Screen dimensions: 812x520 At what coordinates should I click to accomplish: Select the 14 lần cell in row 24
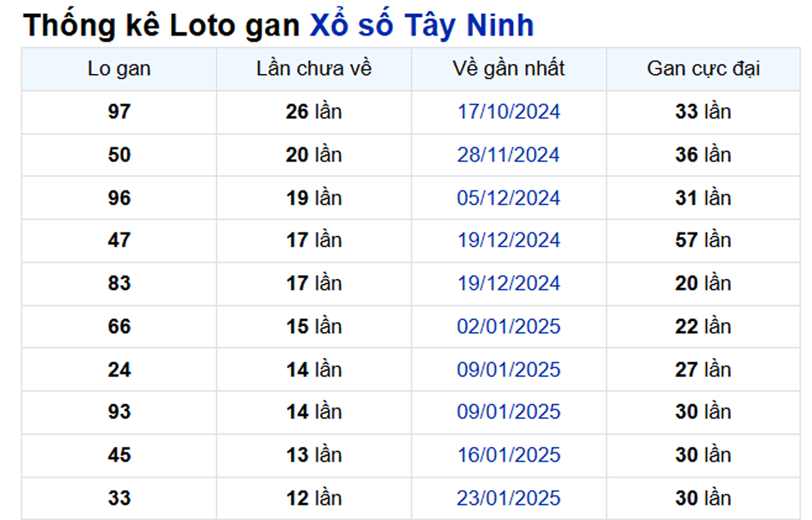314,370
